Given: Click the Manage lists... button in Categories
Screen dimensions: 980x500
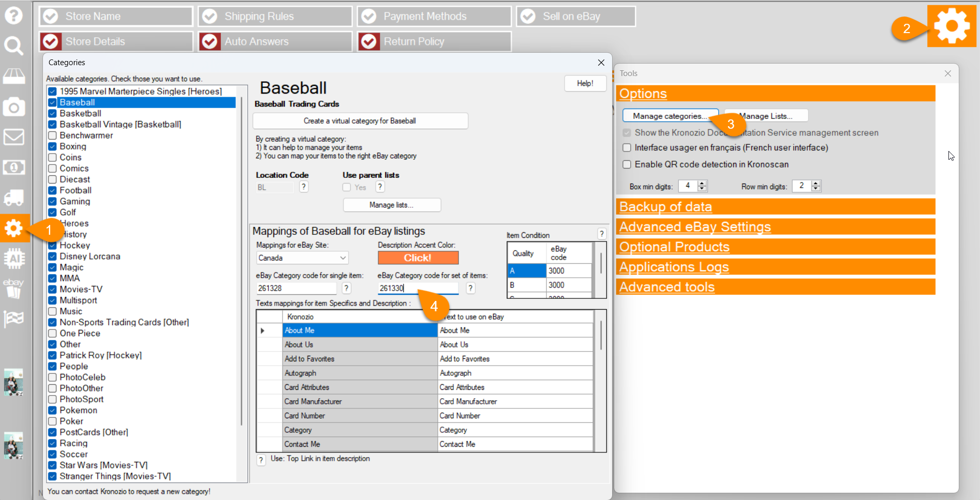Looking at the screenshot, I should coord(392,205).
